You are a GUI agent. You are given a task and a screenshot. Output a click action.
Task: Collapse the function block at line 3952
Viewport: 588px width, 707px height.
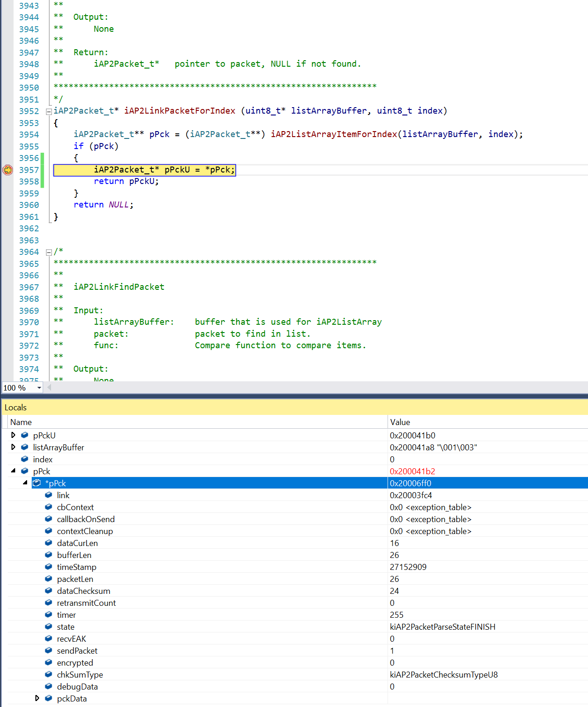pos(49,111)
